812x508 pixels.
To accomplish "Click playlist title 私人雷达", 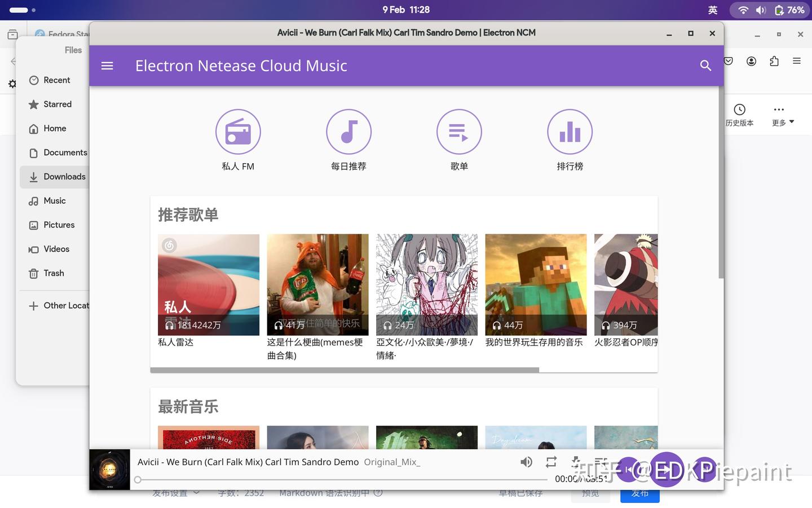I will tap(176, 342).
